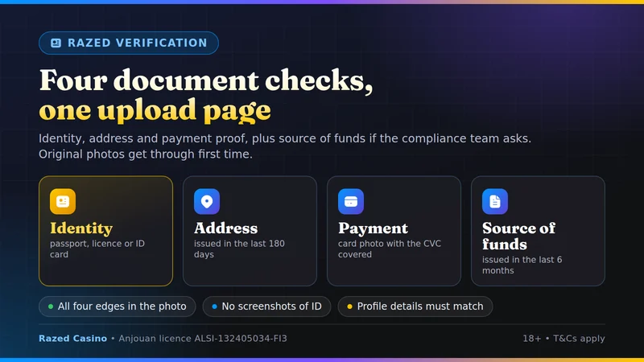Click the blue dot in No screenshots chip
This screenshot has height=362, width=644.
point(214,306)
